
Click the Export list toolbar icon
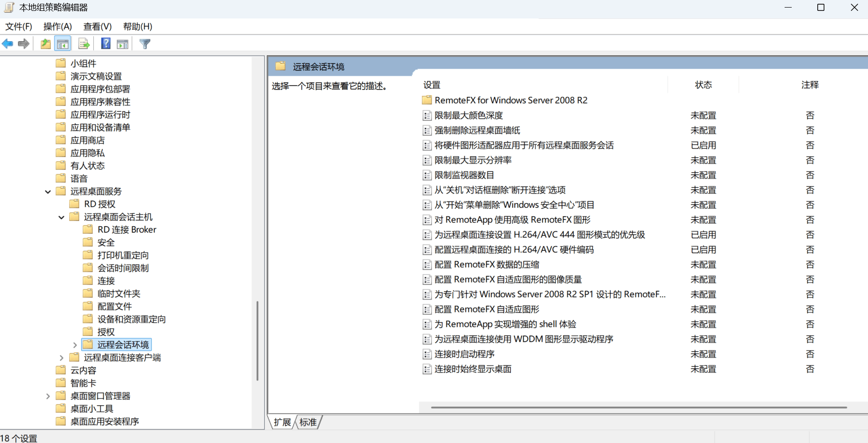(84, 44)
